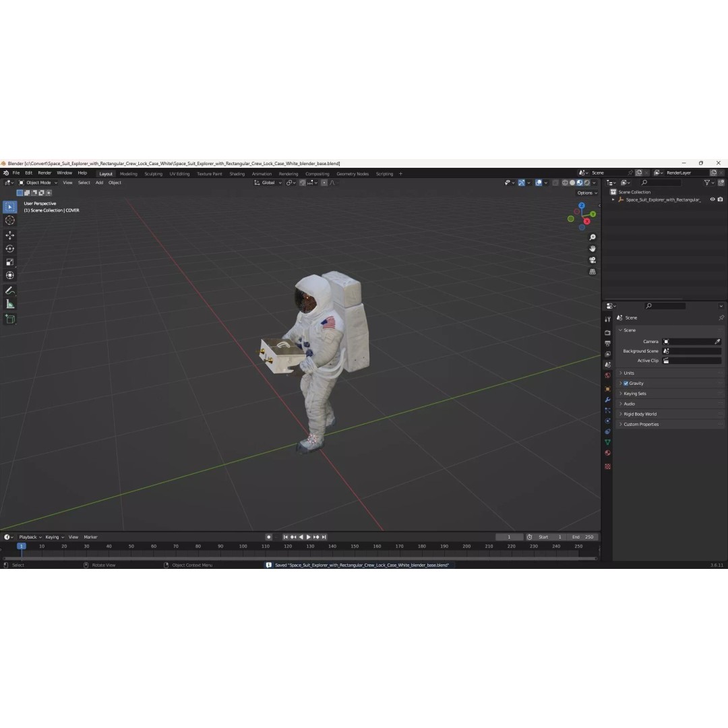Image resolution: width=728 pixels, height=728 pixels.
Task: Pick camera with eyedropper icon
Action: point(717,342)
